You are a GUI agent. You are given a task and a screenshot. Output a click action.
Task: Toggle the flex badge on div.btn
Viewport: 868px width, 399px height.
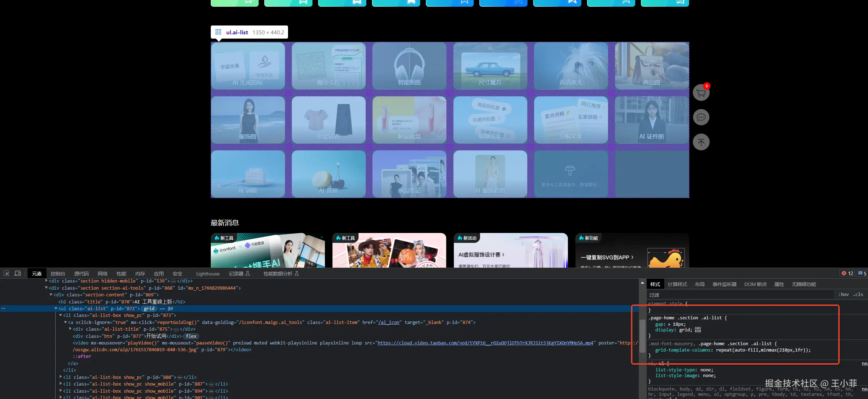point(191,336)
